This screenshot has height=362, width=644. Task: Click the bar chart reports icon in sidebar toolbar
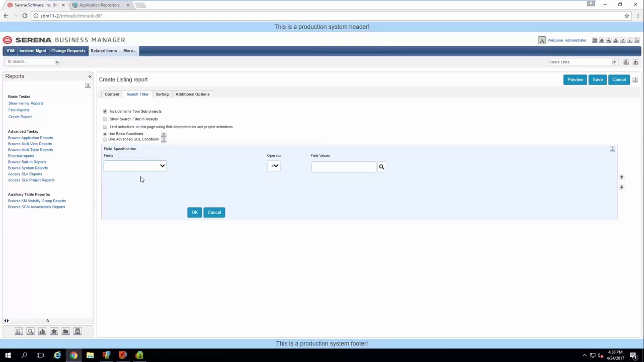pos(42,331)
